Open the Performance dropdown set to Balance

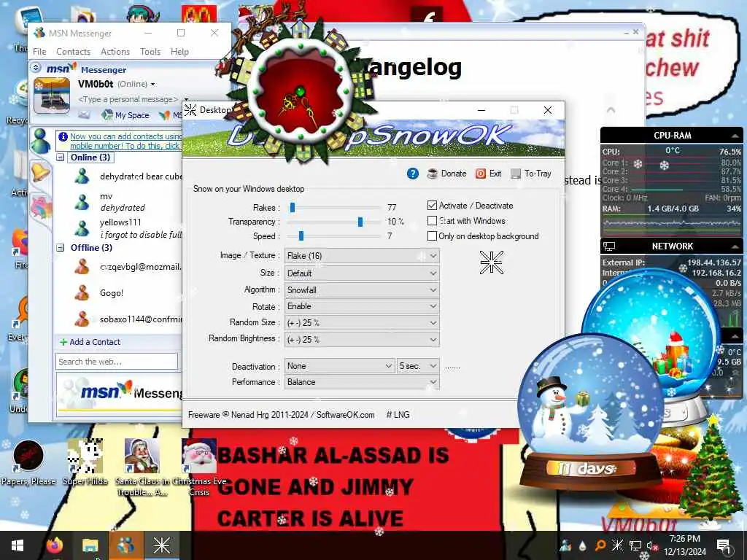click(362, 382)
